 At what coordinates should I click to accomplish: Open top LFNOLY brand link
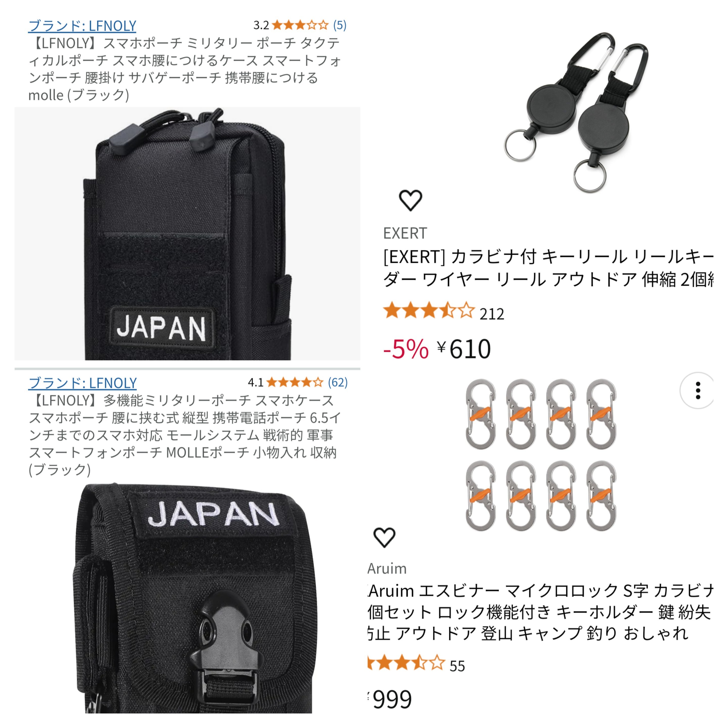82,26
